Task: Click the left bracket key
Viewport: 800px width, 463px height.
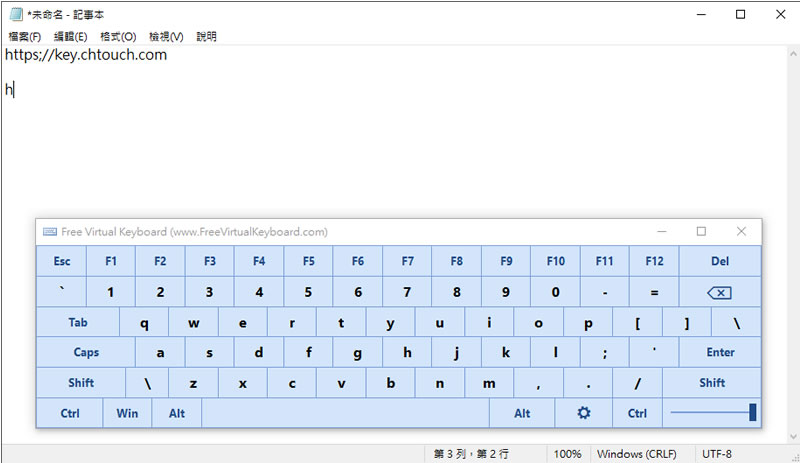Action: click(x=638, y=323)
